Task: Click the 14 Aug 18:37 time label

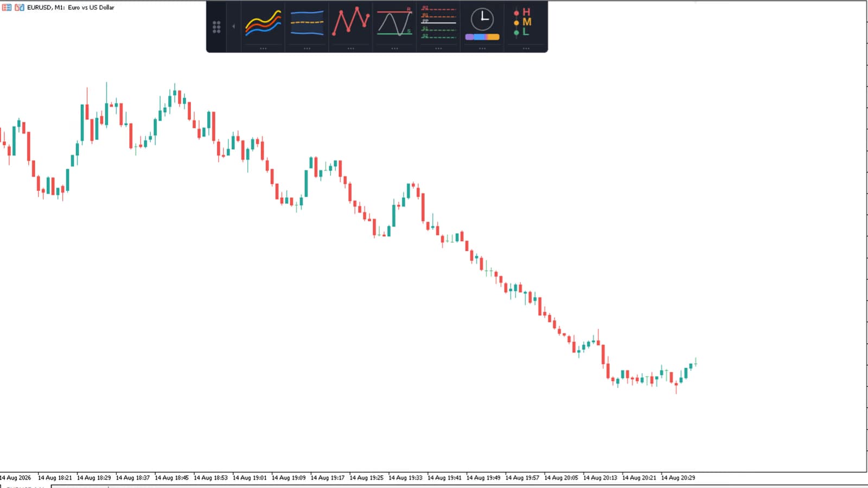Action: (133, 478)
